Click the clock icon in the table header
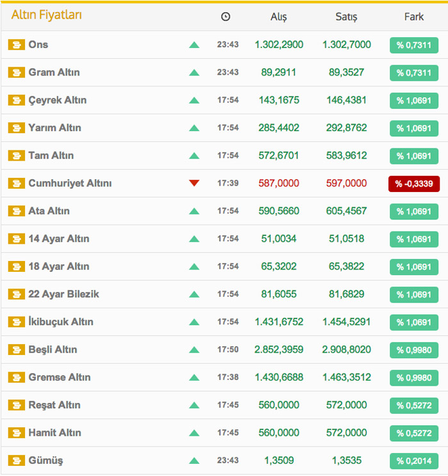The height and width of the screenshot is (476, 448). 225,17
